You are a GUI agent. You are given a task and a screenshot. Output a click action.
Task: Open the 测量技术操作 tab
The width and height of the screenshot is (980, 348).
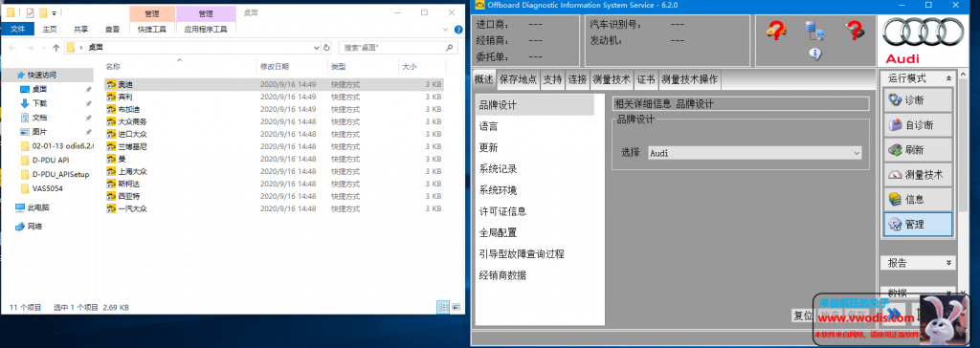[x=690, y=79]
